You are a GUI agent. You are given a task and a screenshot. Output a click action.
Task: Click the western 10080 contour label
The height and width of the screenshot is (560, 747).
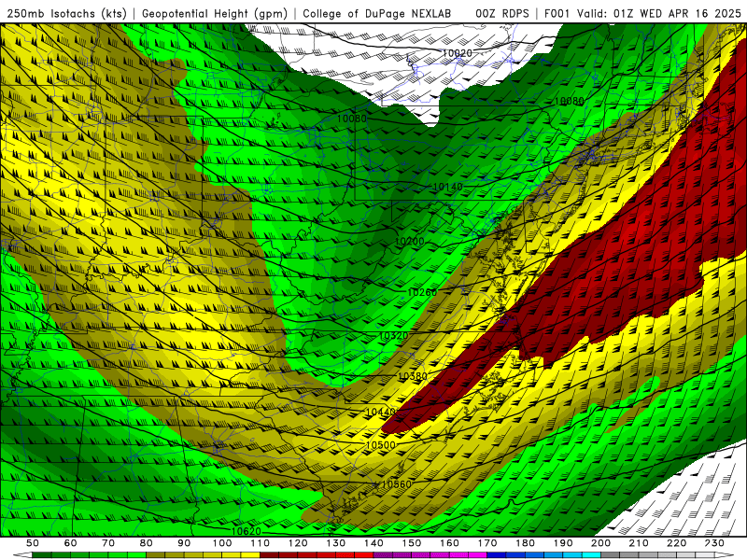352,119
